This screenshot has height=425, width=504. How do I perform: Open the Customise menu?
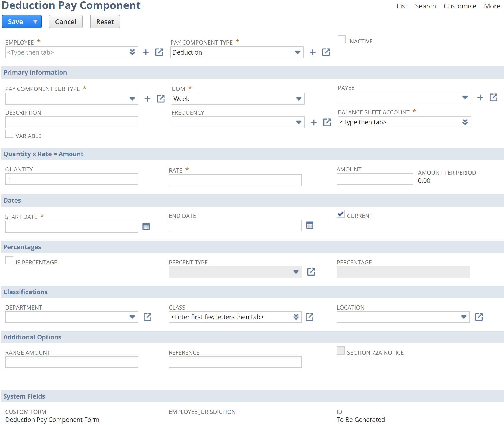click(459, 6)
